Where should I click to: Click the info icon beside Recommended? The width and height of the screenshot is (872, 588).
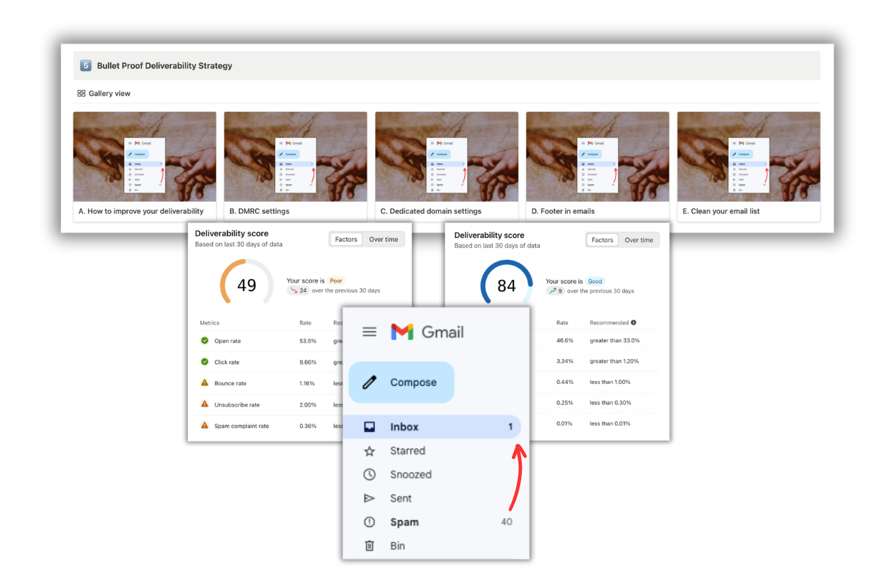pyautogui.click(x=633, y=323)
